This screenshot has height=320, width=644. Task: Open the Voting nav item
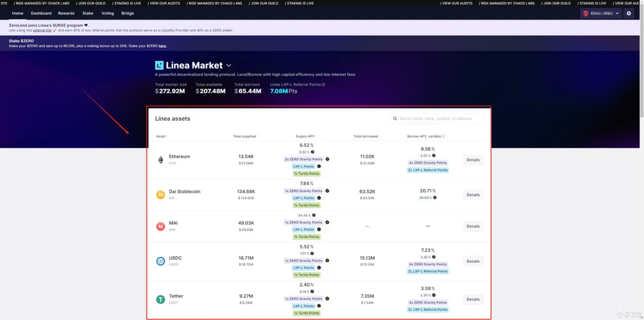tap(107, 13)
